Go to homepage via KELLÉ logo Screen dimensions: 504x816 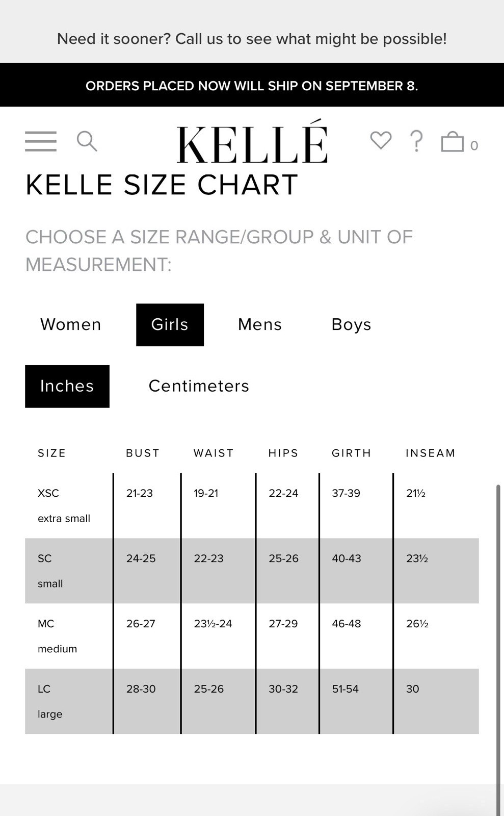coord(252,141)
